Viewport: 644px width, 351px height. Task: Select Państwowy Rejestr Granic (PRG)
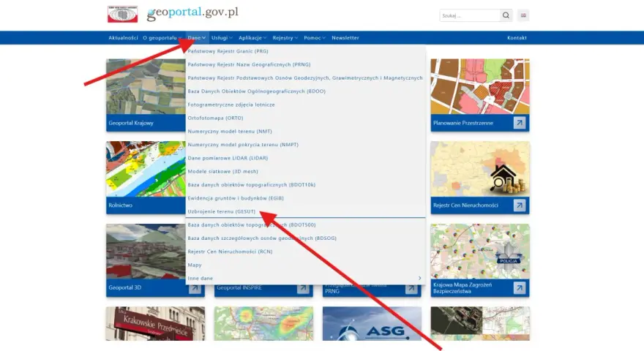228,51
